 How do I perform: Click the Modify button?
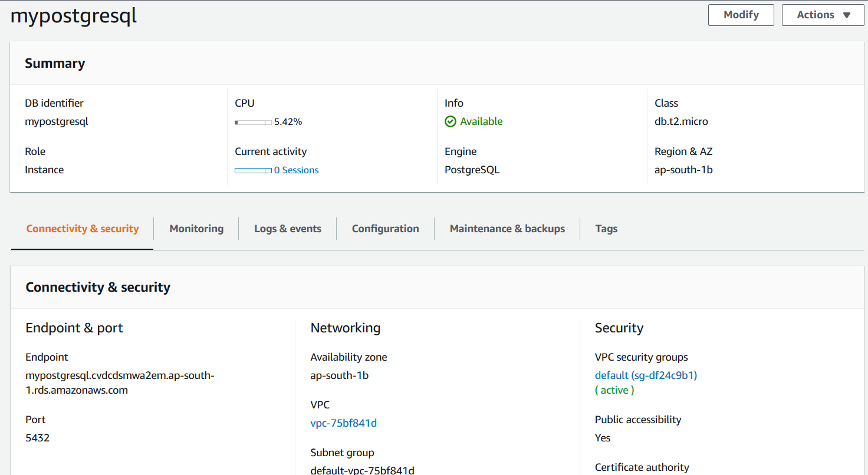point(741,15)
